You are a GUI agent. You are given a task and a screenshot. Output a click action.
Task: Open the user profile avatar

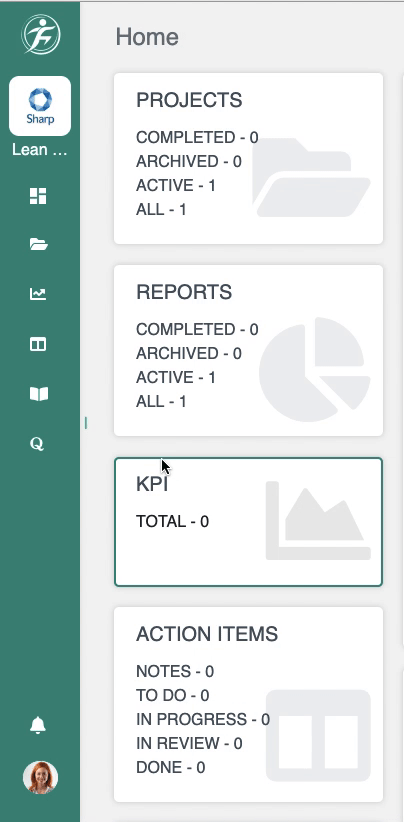[40, 778]
